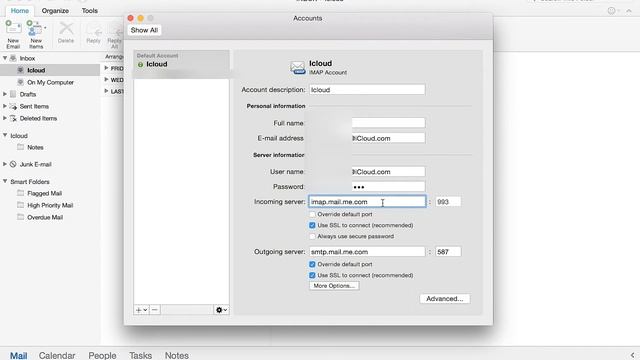Screen dimensions: 640x360
Task: Enable Always use secure password checkbox
Action: coord(312,236)
